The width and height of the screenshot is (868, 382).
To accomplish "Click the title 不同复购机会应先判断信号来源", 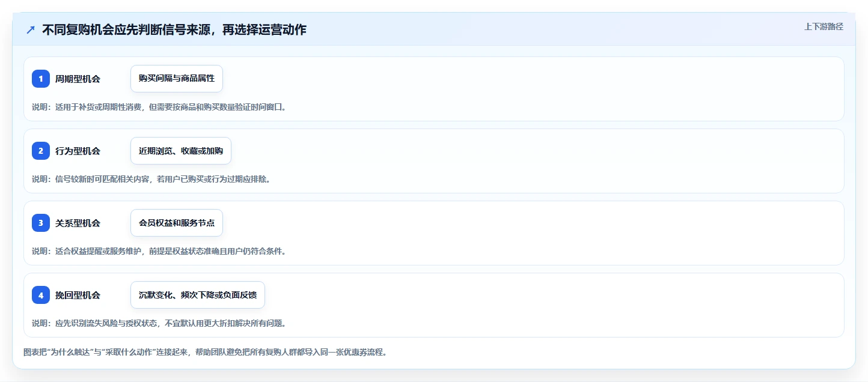I will (x=174, y=30).
